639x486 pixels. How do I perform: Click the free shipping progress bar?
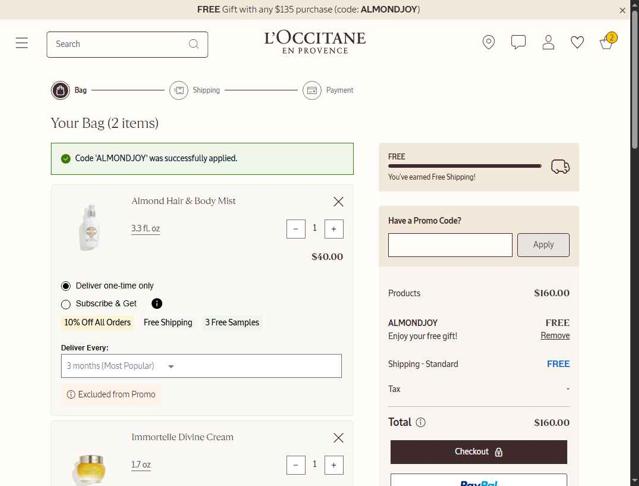[465, 166]
